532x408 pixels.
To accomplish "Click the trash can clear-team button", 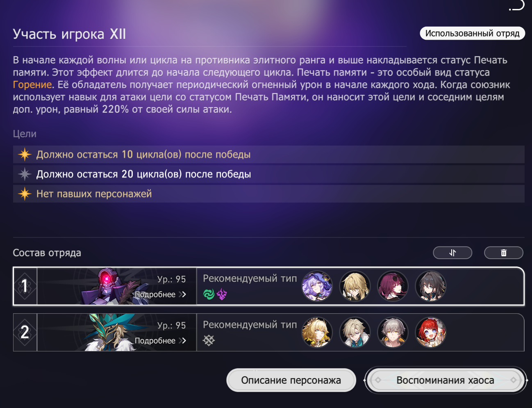I will pyautogui.click(x=504, y=253).
